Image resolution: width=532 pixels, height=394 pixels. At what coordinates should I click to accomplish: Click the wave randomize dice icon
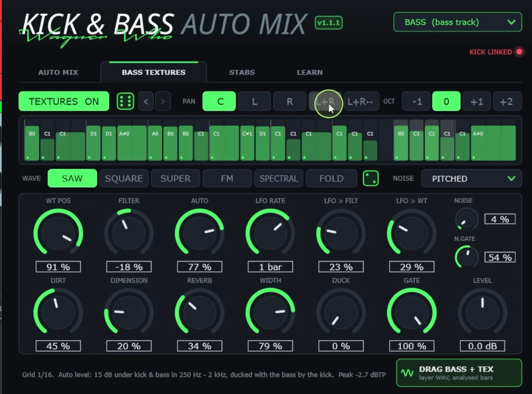[x=371, y=178]
